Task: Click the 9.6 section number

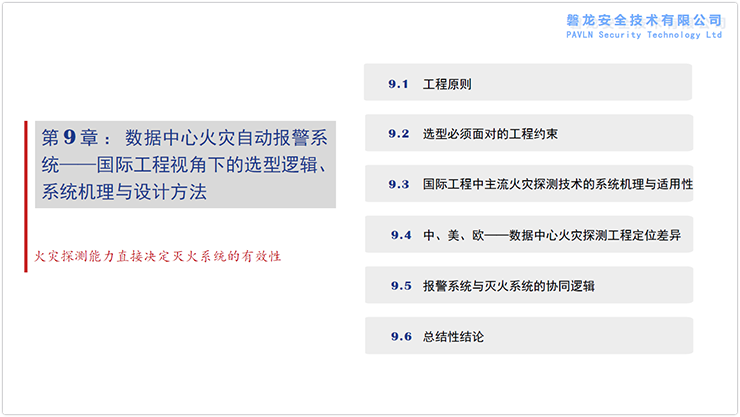Action: (x=401, y=337)
